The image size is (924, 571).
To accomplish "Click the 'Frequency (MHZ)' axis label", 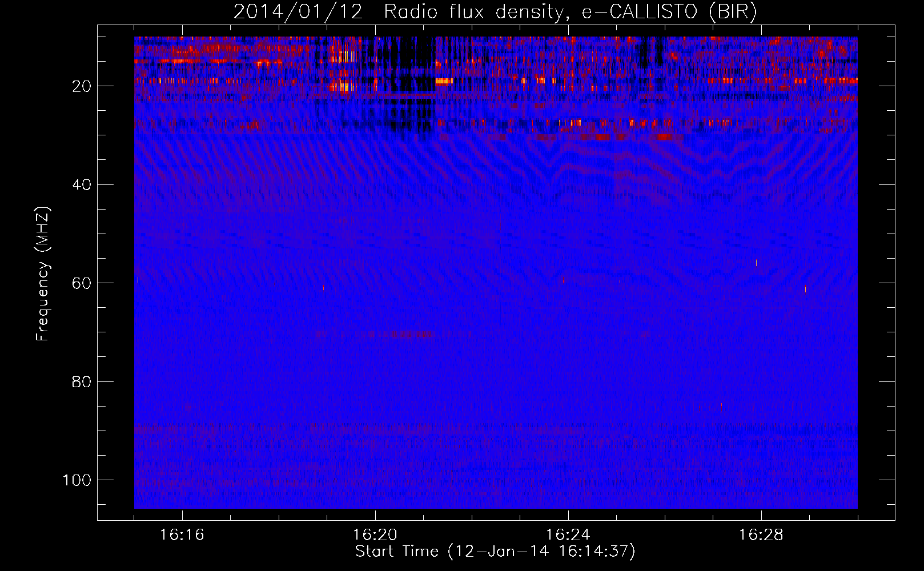I will (43, 274).
